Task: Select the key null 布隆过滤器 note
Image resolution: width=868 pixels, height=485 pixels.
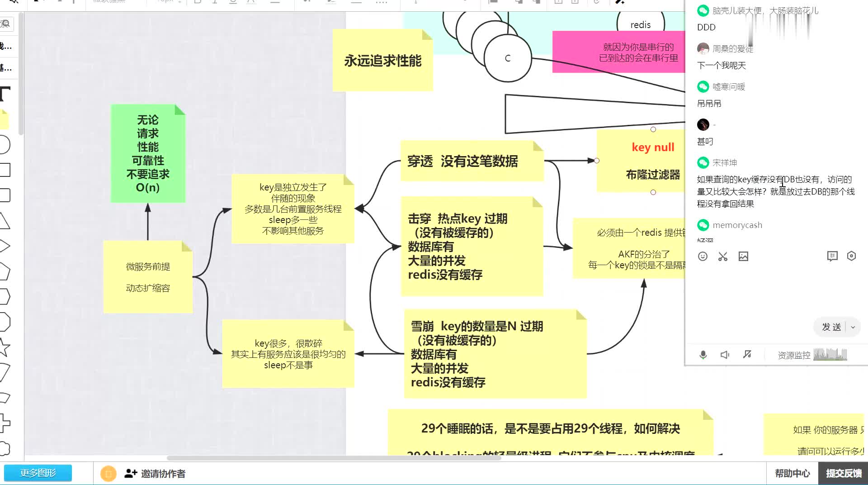Action: pos(641,161)
